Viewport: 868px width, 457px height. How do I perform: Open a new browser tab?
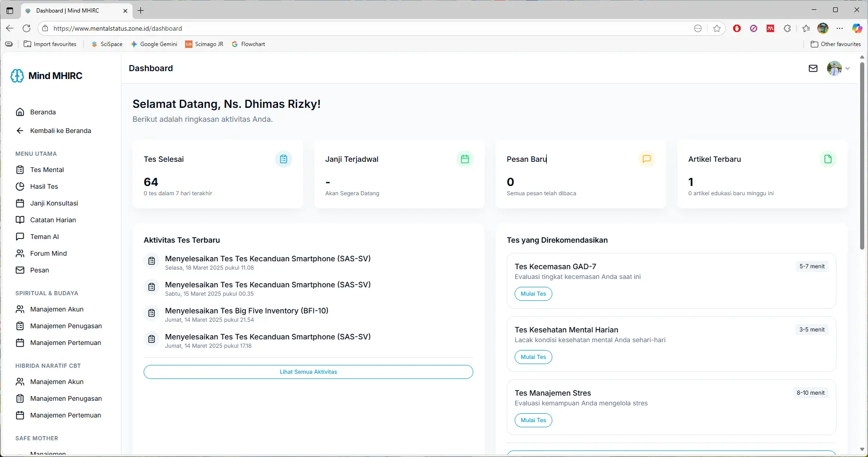[141, 10]
